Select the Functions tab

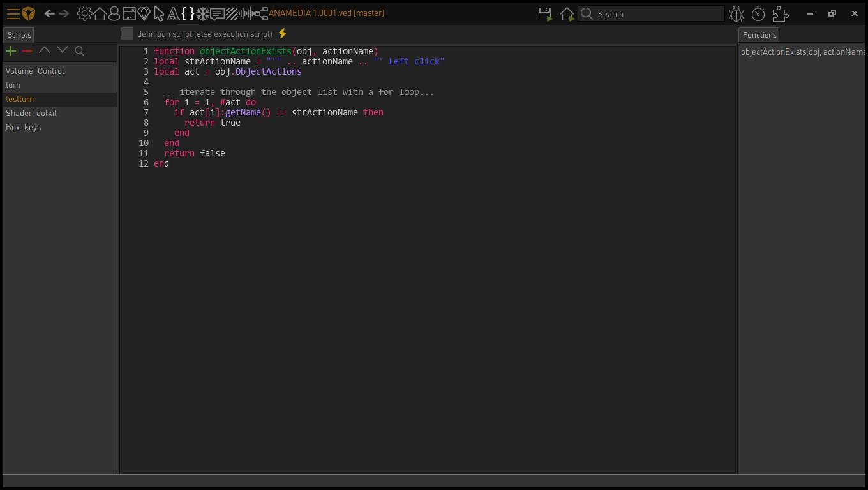[x=759, y=35]
